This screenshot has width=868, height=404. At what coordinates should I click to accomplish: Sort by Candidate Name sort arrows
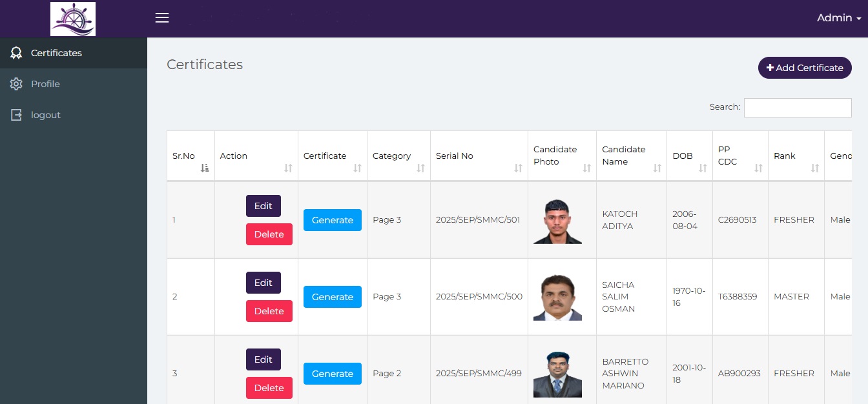click(x=657, y=168)
